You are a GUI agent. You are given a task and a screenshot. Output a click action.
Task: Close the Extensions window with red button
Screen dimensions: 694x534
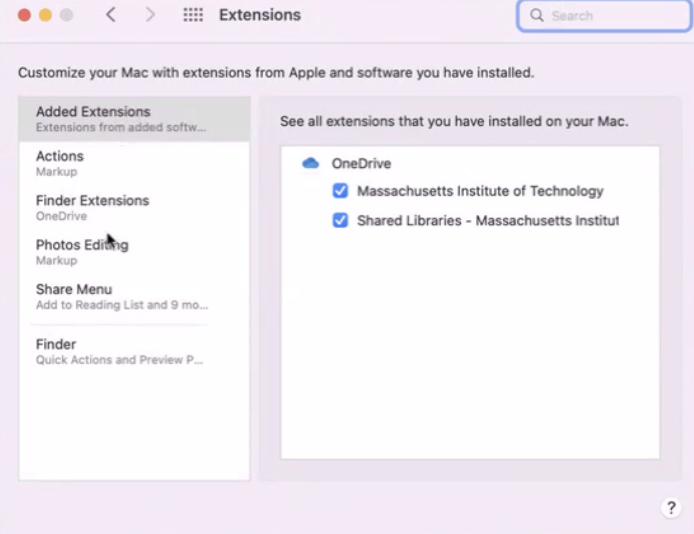click(24, 15)
